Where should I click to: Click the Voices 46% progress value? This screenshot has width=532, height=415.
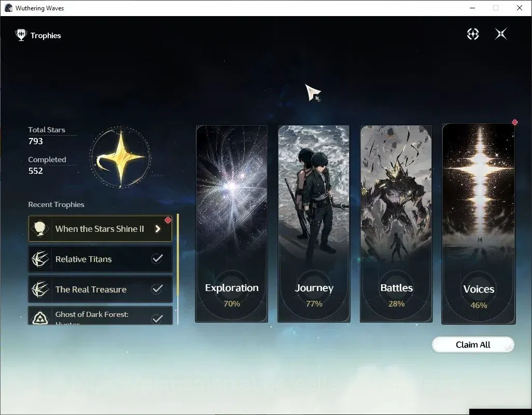pyautogui.click(x=479, y=305)
